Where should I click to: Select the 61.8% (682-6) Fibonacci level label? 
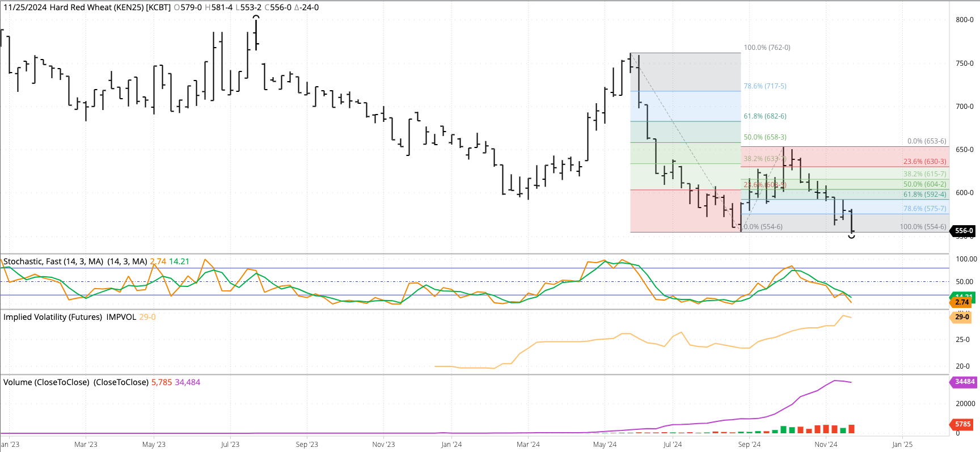tap(764, 116)
